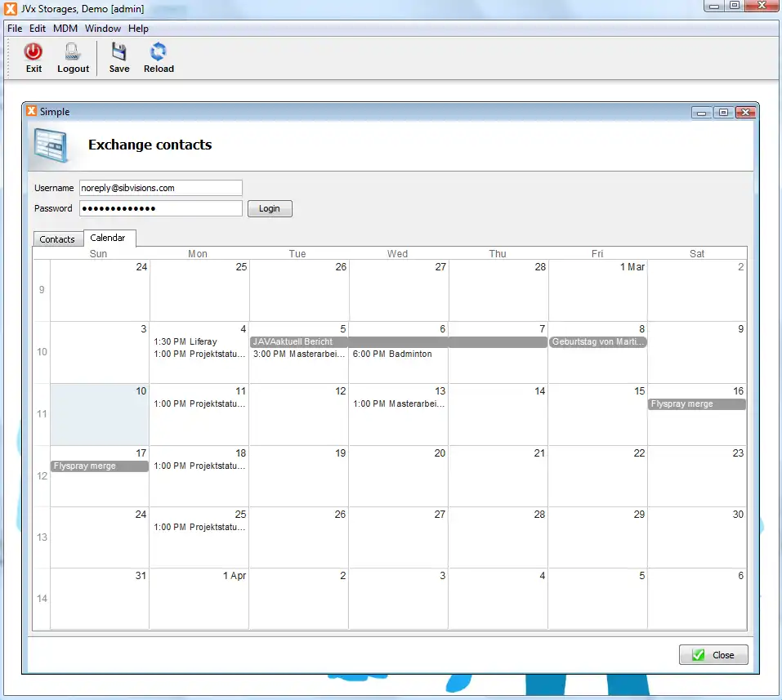Minimize the JVx Storages main window
782x700 pixels.
coord(713,6)
